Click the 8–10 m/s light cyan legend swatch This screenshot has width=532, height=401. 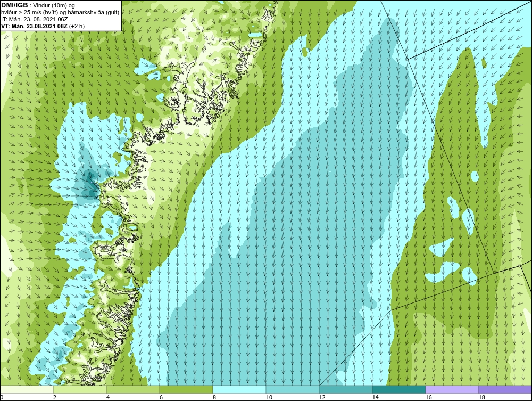239,389
